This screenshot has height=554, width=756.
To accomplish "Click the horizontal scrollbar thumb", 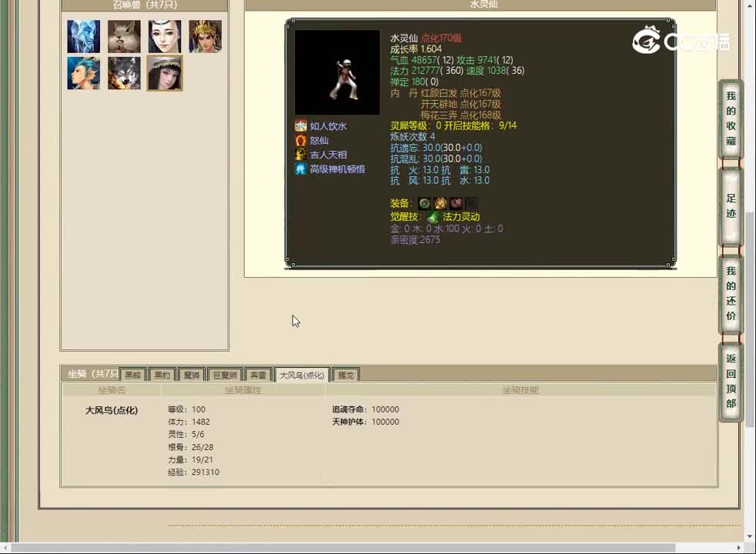I will click(x=343, y=548).
